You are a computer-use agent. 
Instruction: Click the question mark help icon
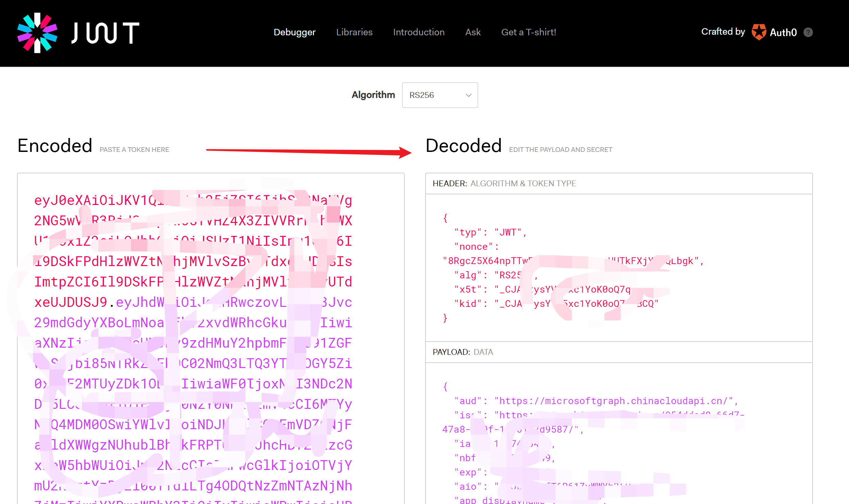point(808,32)
